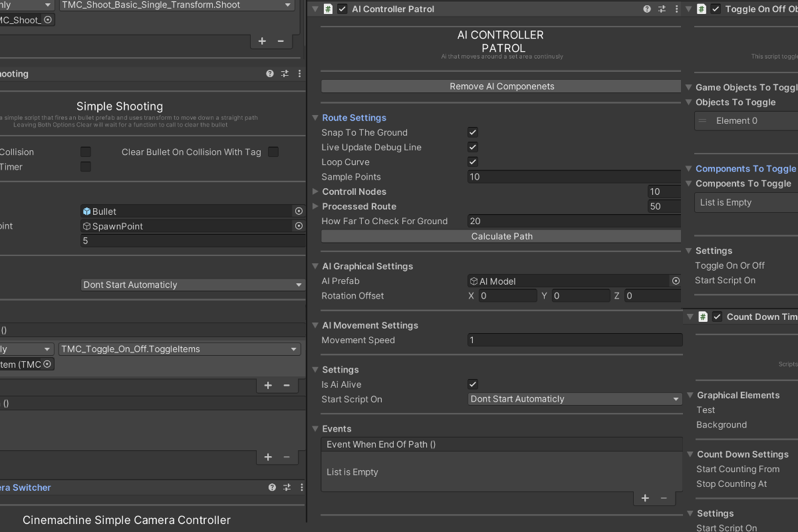
Task: Open AI Controller Patrol three-dot context menu
Action: click(x=676, y=9)
